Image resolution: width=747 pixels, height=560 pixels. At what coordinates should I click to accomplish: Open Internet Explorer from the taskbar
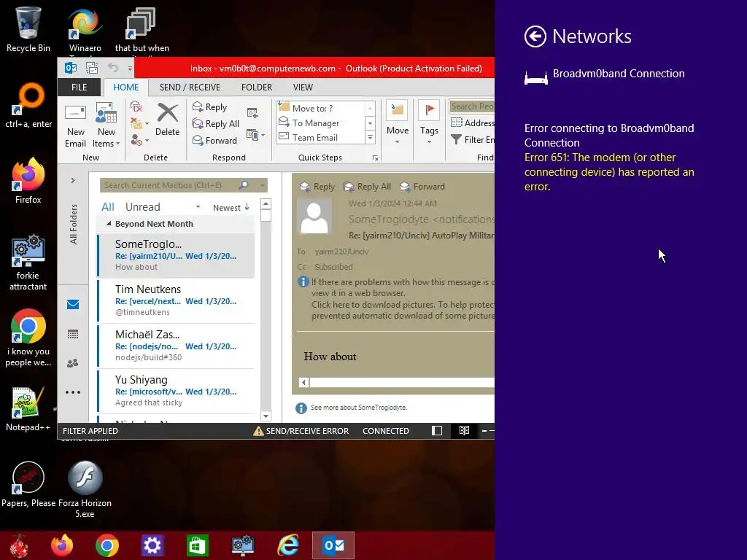pyautogui.click(x=288, y=545)
